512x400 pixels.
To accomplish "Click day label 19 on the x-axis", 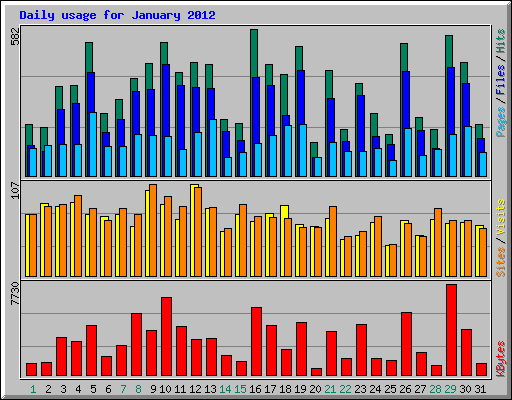I will tap(300, 389).
